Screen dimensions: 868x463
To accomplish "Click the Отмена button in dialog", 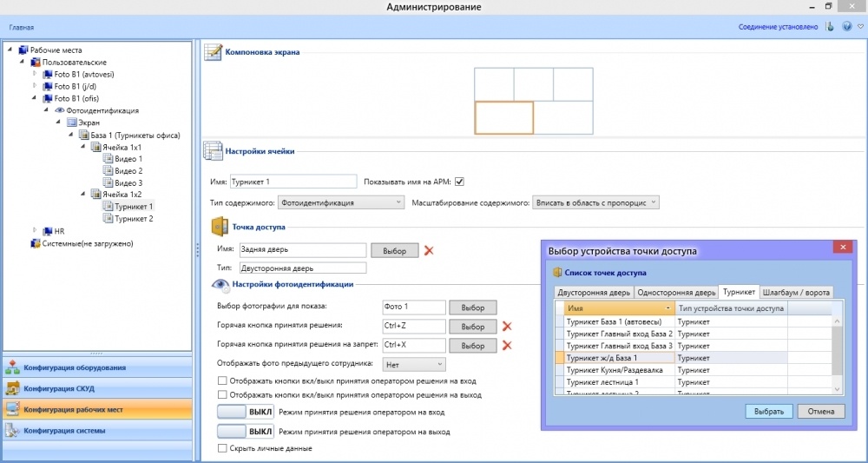I will (821, 412).
